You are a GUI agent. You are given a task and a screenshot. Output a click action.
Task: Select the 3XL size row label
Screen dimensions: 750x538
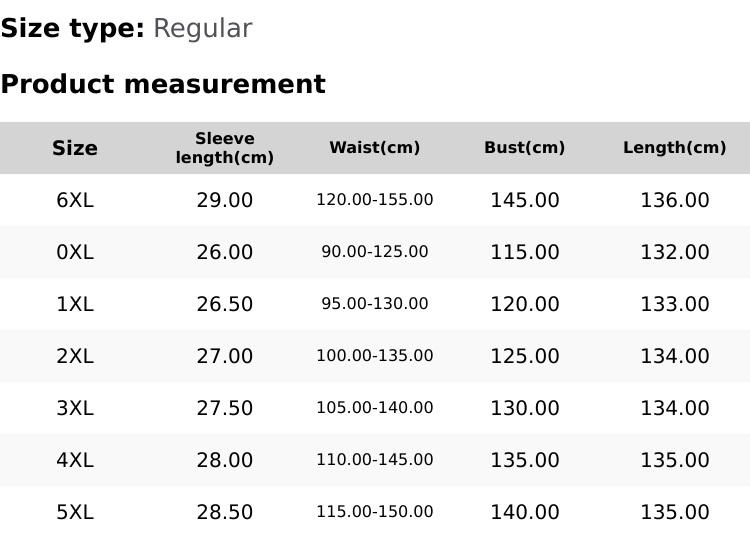coord(75,408)
